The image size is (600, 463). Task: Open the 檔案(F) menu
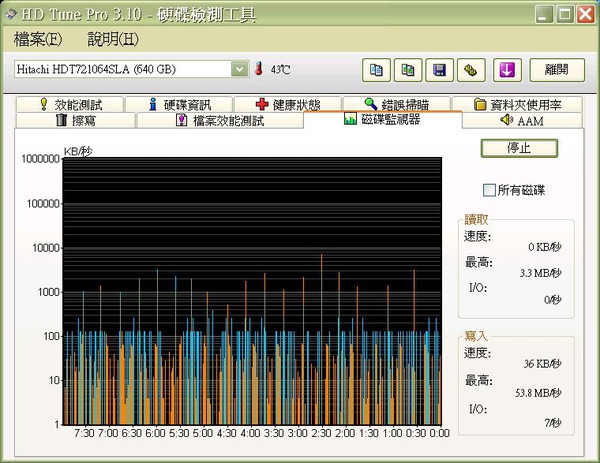pos(38,39)
